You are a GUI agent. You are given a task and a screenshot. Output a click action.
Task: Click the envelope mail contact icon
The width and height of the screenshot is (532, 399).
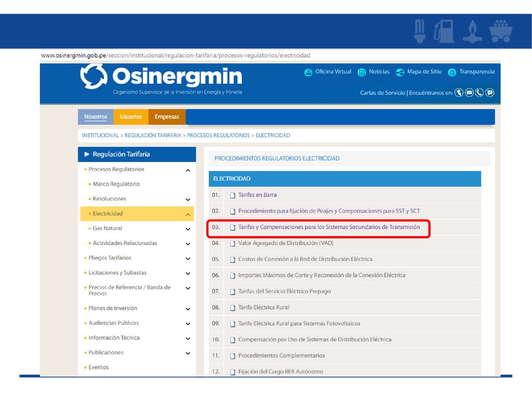tap(469, 92)
